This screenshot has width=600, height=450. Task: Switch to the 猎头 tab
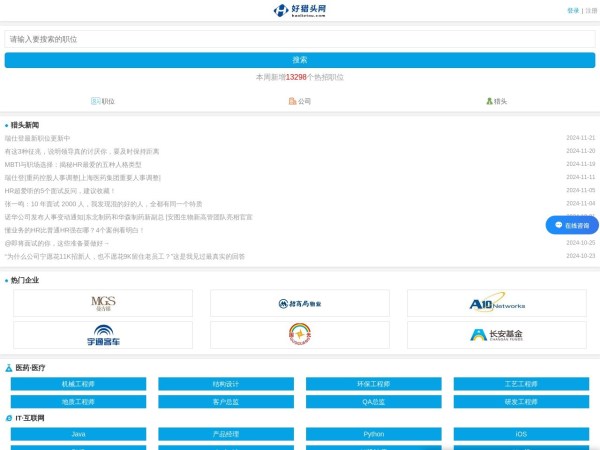click(x=497, y=101)
